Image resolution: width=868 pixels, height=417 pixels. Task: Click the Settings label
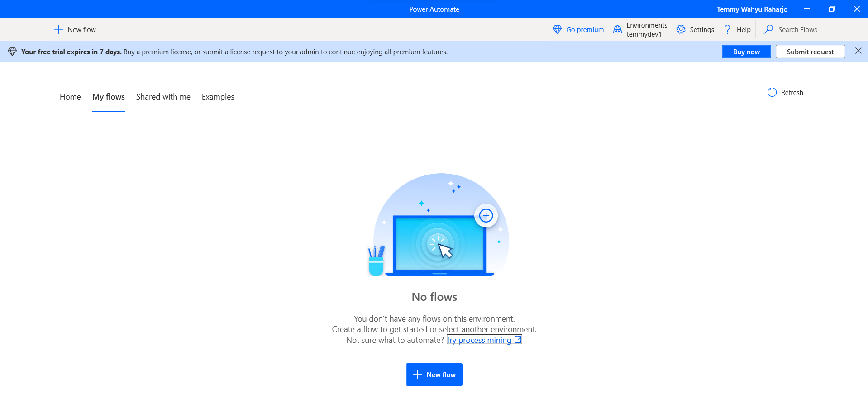[702, 30]
